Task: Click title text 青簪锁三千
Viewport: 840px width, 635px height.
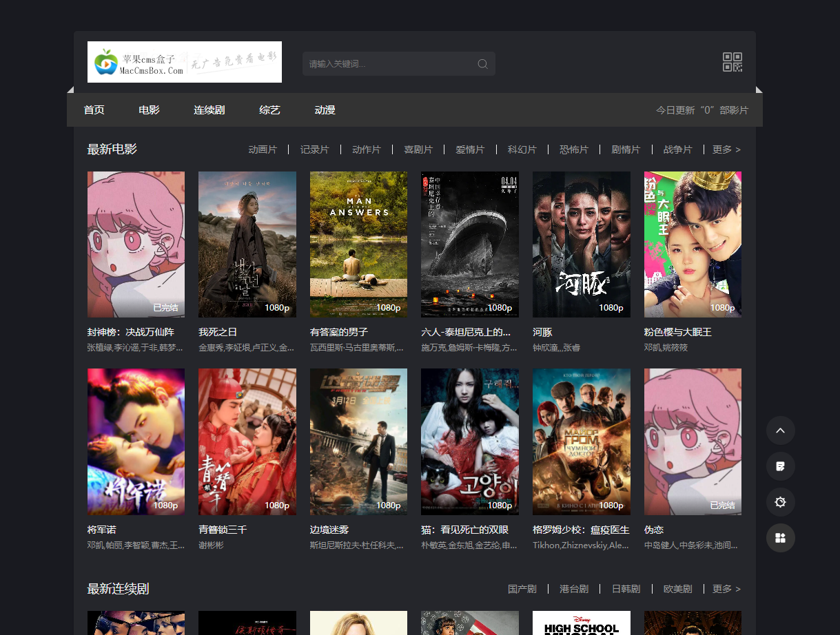Action: (x=223, y=530)
